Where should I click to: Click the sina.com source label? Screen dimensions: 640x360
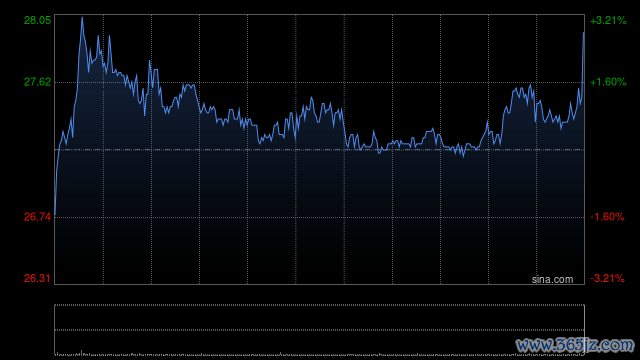[552, 280]
